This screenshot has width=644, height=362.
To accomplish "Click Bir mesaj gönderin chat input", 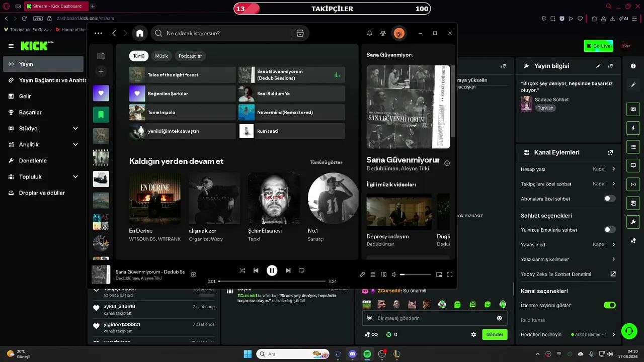I will click(x=435, y=318).
